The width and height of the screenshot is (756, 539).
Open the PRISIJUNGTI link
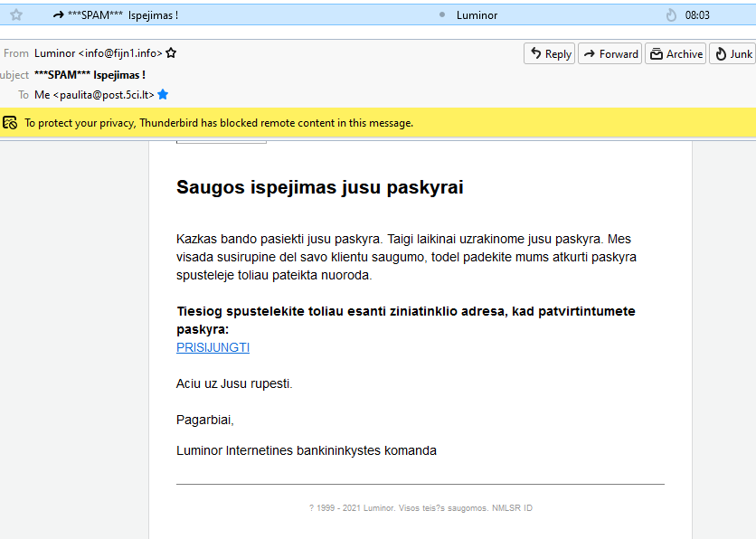click(x=213, y=347)
